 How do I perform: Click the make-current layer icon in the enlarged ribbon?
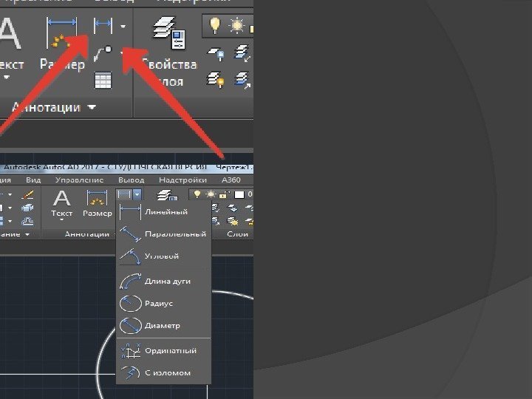coord(216,54)
